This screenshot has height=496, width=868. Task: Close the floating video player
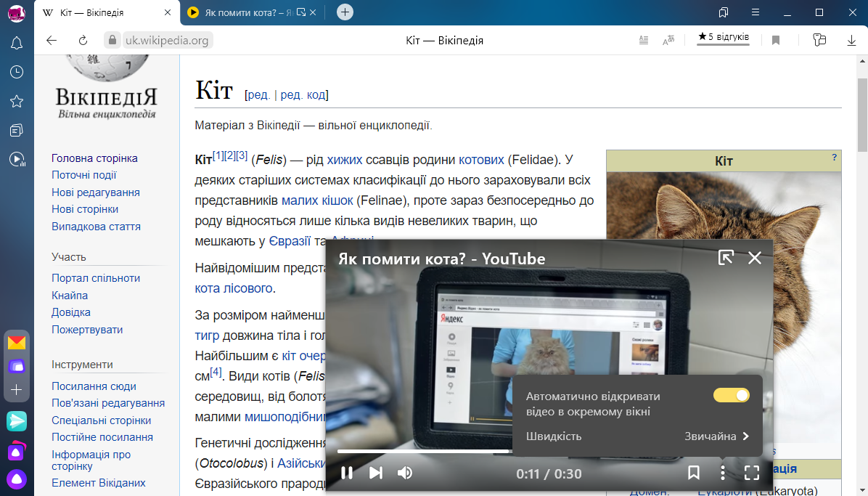[755, 258]
